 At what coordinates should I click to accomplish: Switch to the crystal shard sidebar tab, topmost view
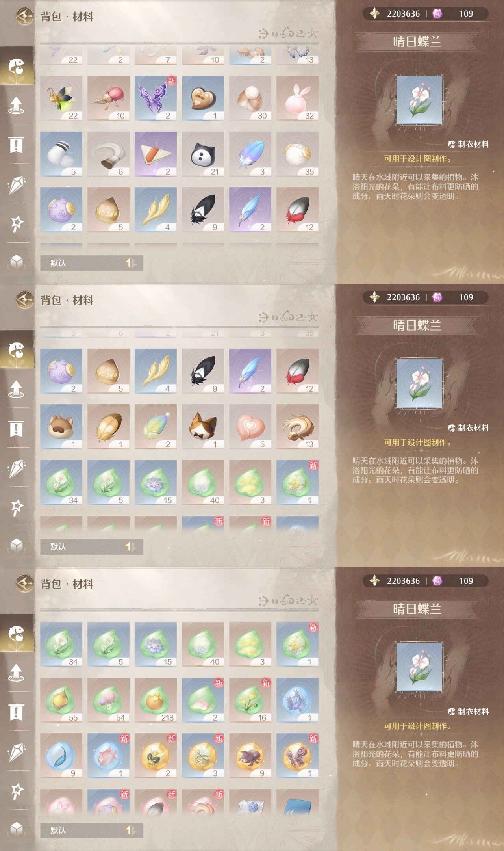(17, 184)
